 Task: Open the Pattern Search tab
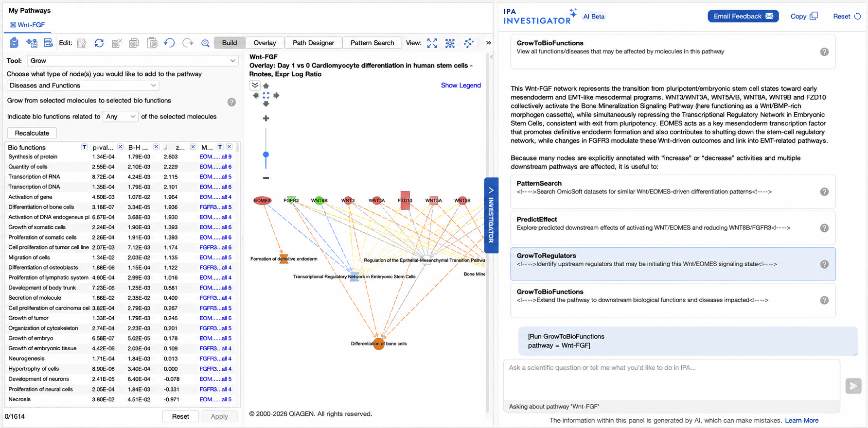[x=372, y=43]
